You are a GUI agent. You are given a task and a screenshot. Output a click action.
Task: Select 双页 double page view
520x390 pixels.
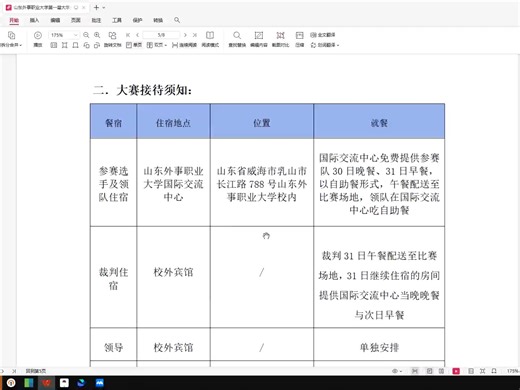point(155,45)
